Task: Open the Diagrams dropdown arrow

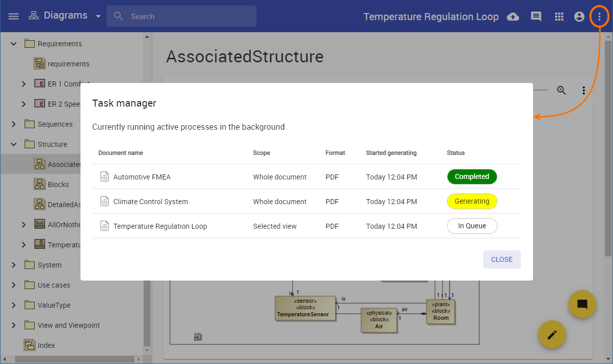Action: pyautogui.click(x=98, y=16)
